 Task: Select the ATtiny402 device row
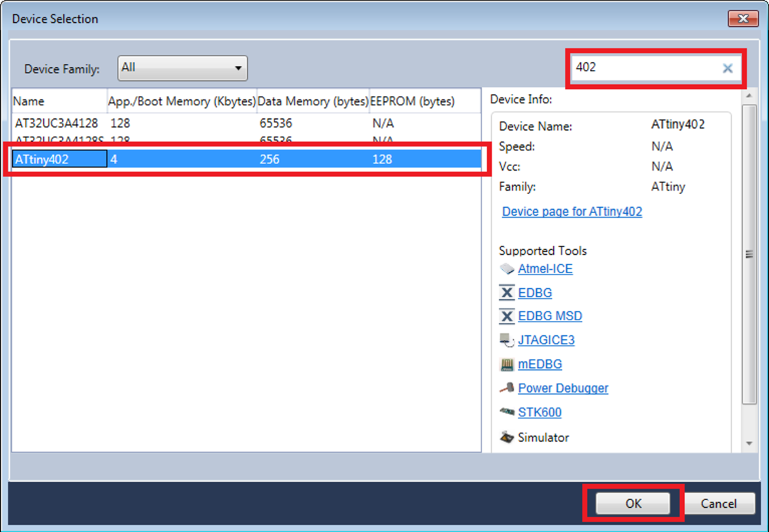tap(246, 159)
